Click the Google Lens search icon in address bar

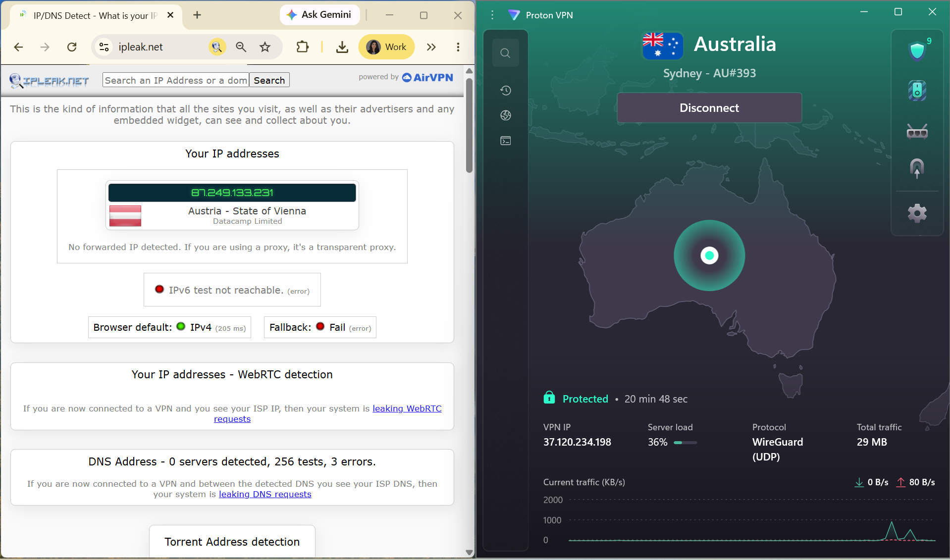pos(216,47)
